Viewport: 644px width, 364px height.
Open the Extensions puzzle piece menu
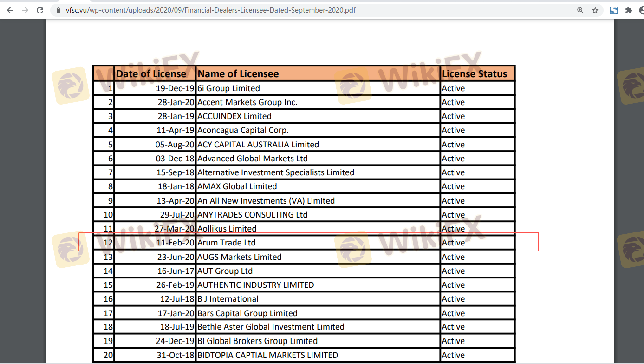tap(629, 10)
